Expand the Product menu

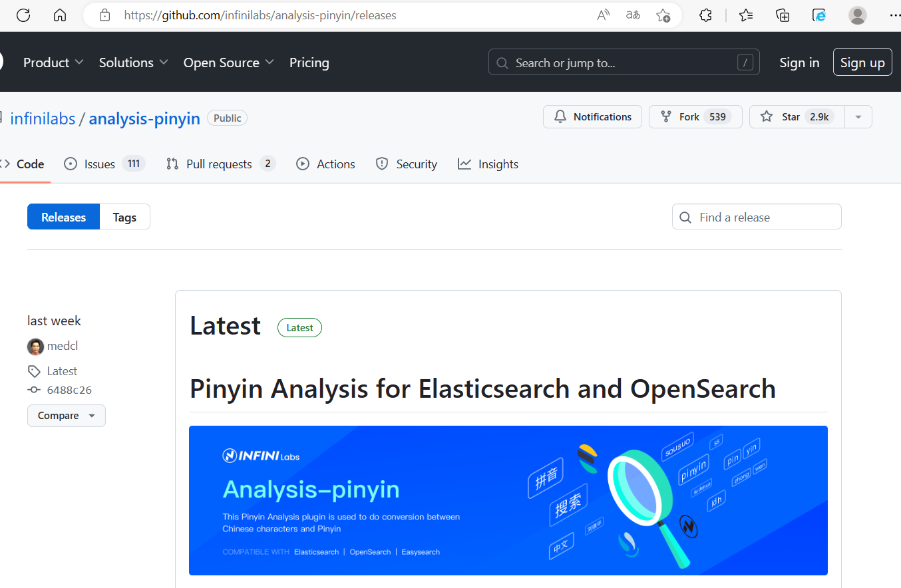[x=53, y=63]
